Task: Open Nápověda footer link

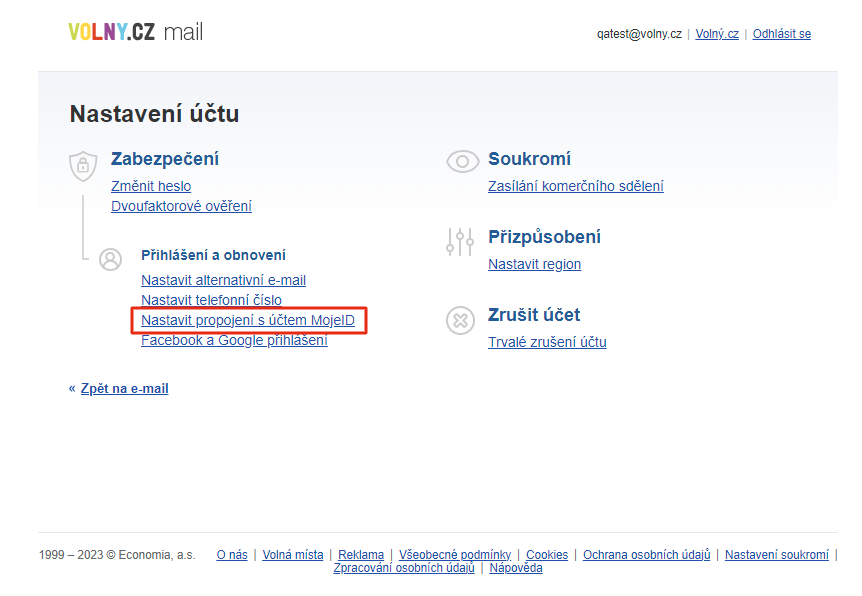Action: (516, 568)
